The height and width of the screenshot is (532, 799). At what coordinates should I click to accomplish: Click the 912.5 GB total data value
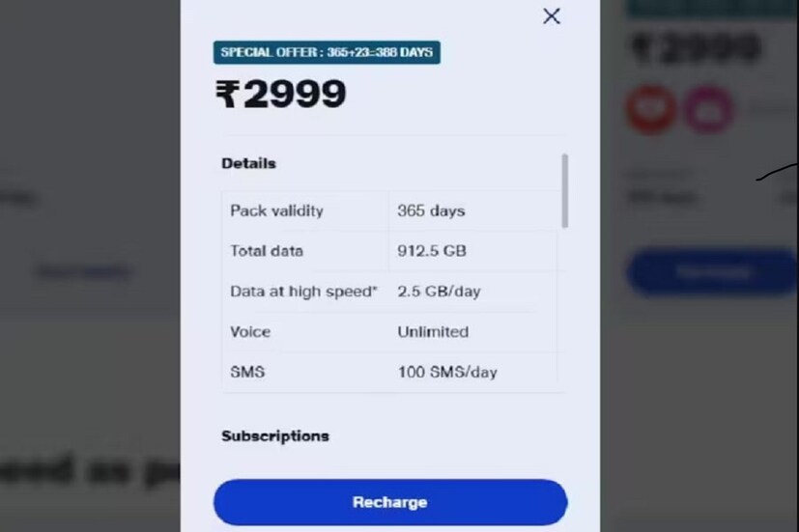432,251
